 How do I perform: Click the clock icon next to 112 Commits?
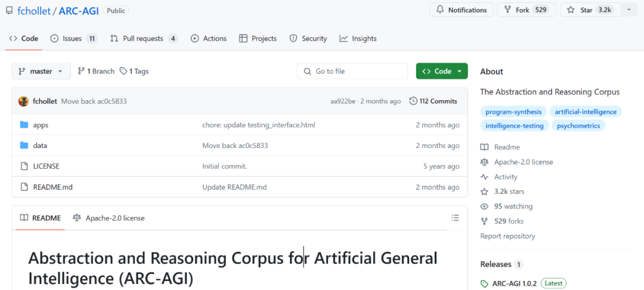point(413,101)
